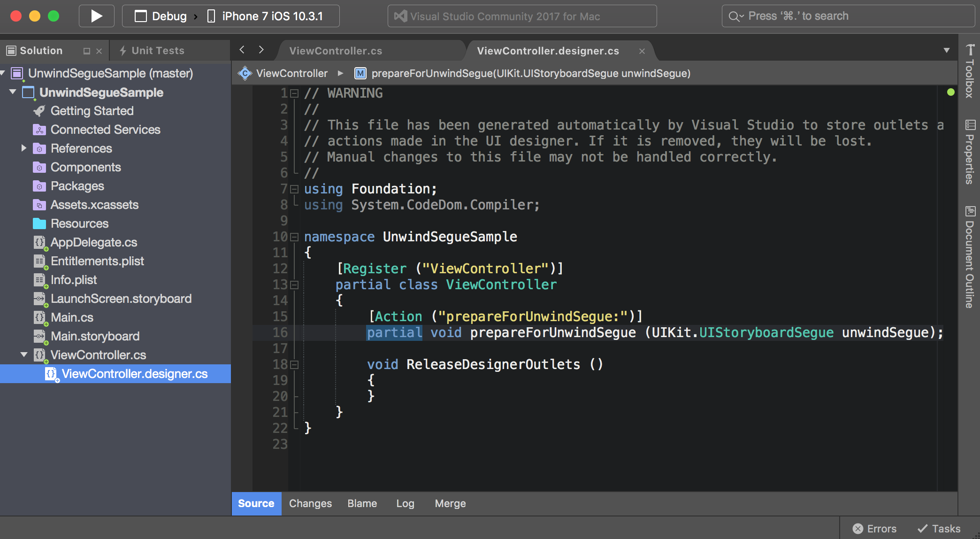Click the Main.storyboard file icon
Viewport: 980px width, 539px height.
point(40,336)
